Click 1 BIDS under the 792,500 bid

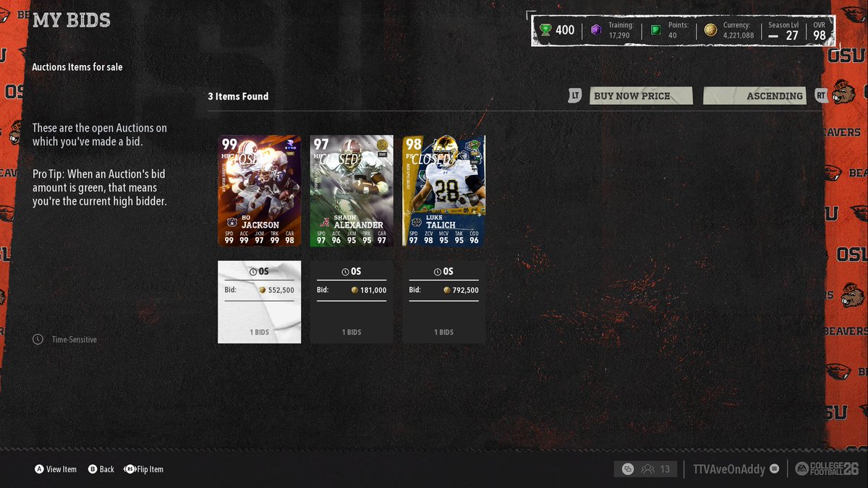444,333
